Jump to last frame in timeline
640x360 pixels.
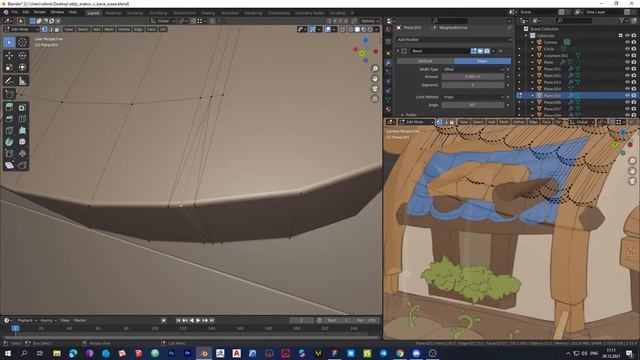pos(212,320)
